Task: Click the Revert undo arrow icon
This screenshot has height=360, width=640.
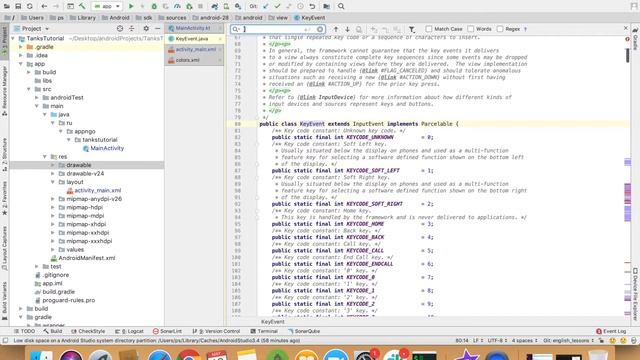Action: coord(312,6)
